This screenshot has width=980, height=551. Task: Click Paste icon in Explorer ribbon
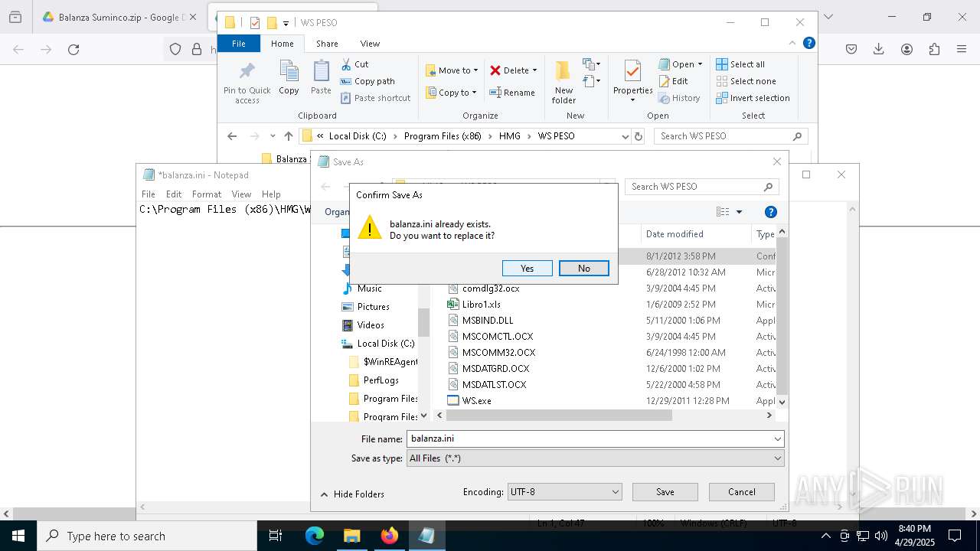tap(321, 78)
